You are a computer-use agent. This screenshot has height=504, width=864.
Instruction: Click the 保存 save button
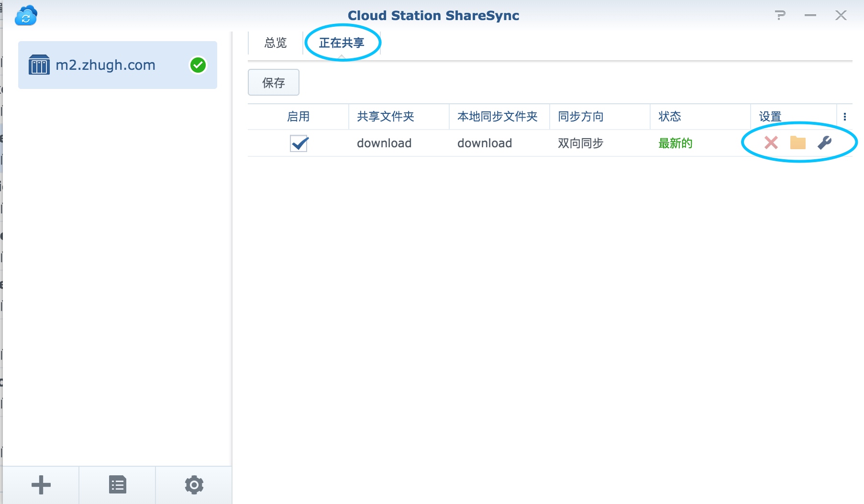point(274,82)
